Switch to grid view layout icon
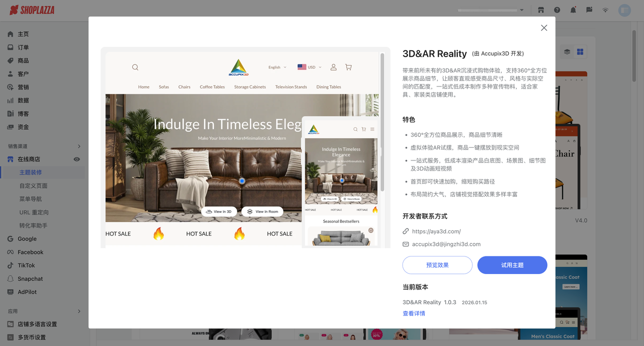 click(580, 52)
